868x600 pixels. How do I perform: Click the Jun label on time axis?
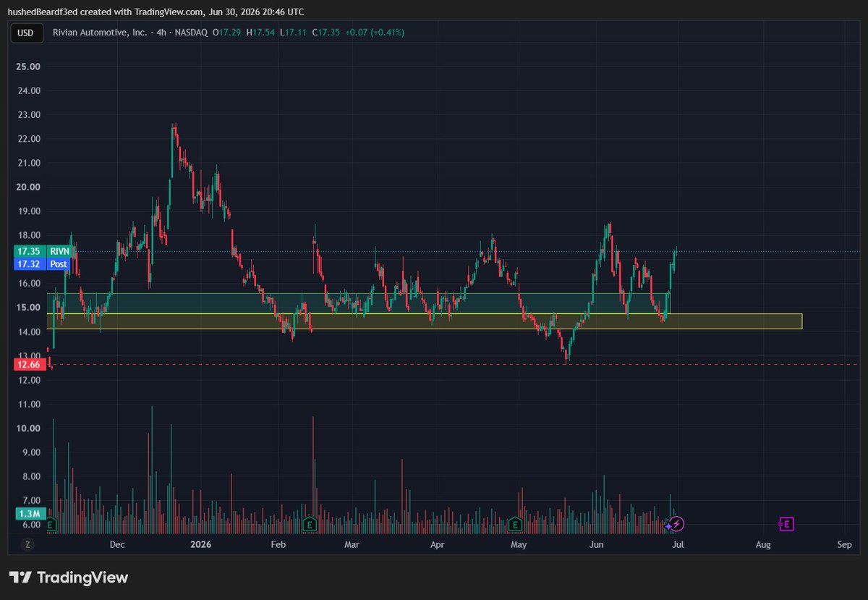click(x=597, y=544)
